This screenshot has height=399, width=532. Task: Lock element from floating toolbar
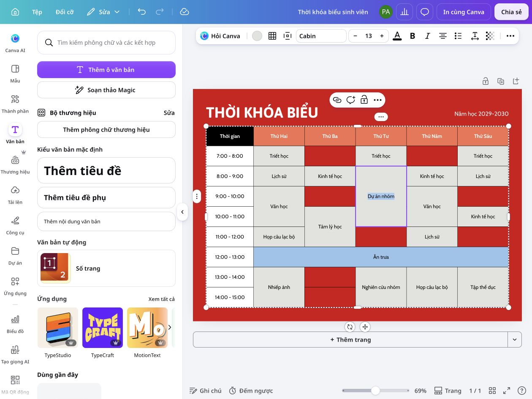tap(364, 100)
